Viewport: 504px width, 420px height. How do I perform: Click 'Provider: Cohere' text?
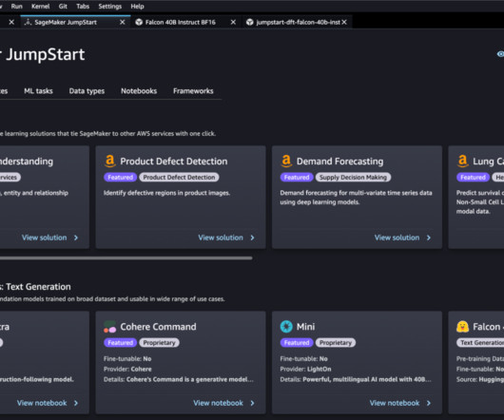coord(127,369)
